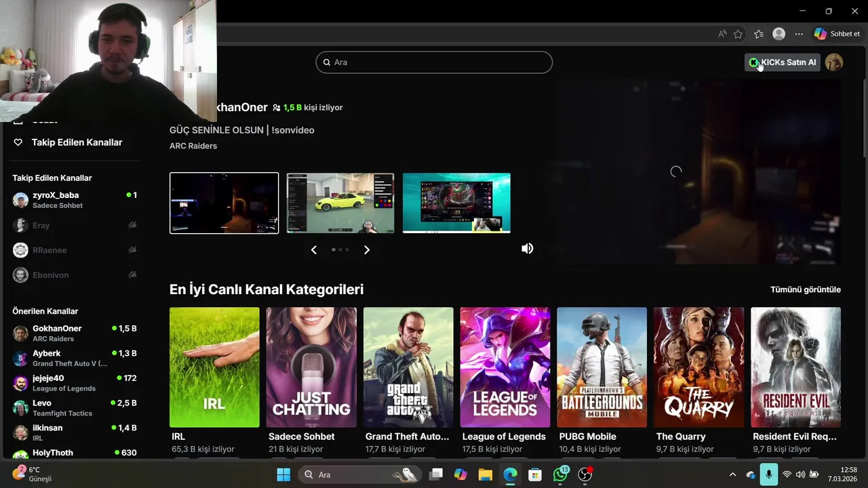The image size is (868, 488).
Task: Click the Kick search field
Action: pyautogui.click(x=434, y=62)
